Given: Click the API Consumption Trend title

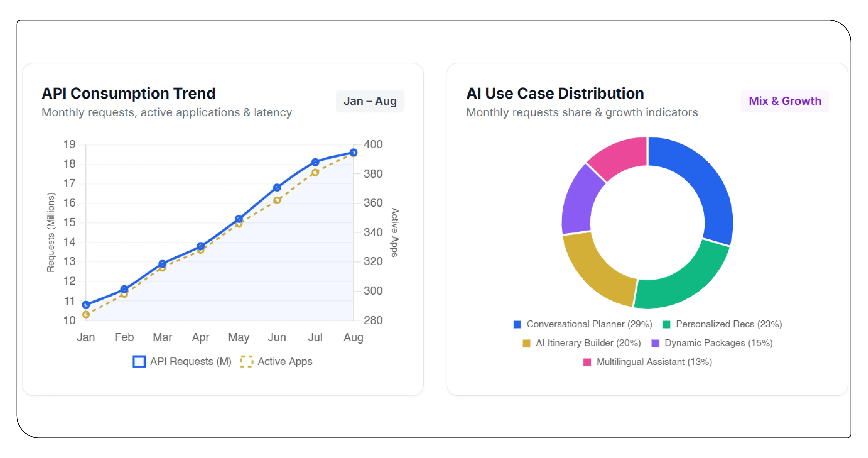Looking at the screenshot, I should click(128, 93).
